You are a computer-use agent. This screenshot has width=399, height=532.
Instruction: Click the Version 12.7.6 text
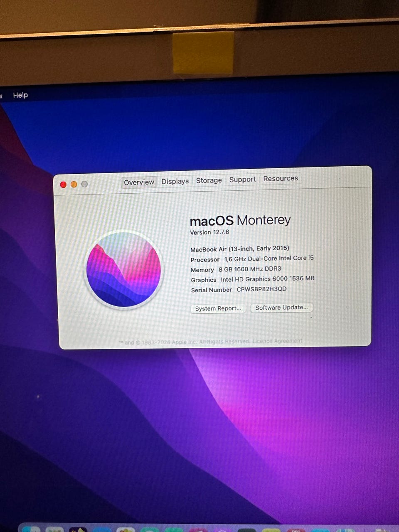(x=209, y=232)
